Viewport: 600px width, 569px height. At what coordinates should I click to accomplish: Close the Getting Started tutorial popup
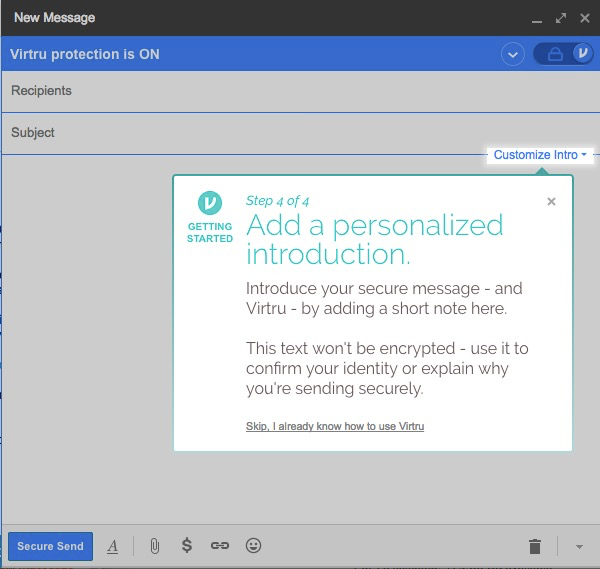point(551,201)
